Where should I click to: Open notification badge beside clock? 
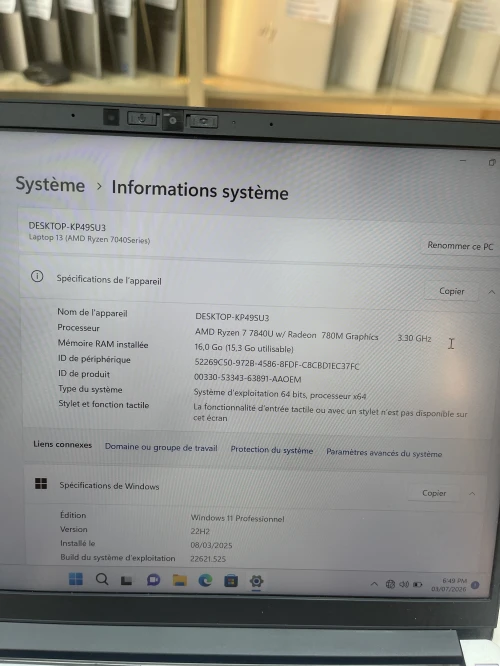[x=475, y=585]
